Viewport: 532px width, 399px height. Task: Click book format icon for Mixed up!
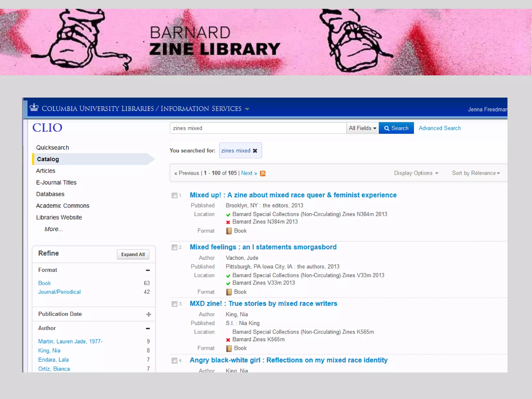coord(229,231)
